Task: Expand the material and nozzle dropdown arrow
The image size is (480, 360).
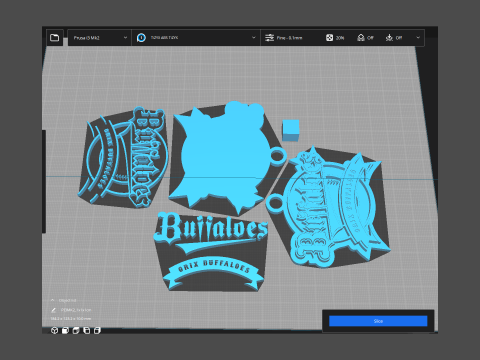Action: [254, 38]
